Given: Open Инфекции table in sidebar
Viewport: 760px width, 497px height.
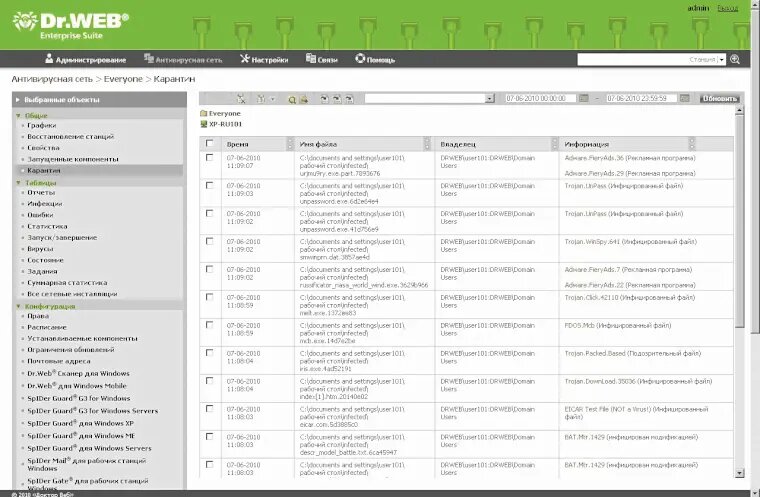Looking at the screenshot, I should 45,204.
